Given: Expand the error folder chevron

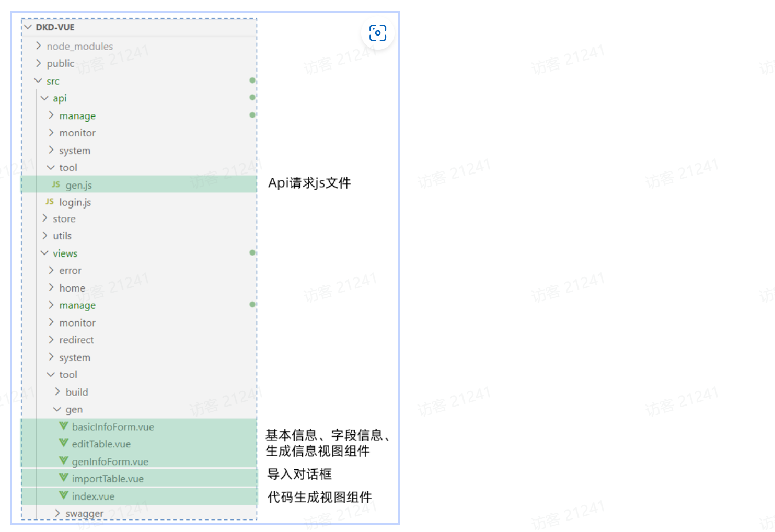Looking at the screenshot, I should click(x=51, y=270).
